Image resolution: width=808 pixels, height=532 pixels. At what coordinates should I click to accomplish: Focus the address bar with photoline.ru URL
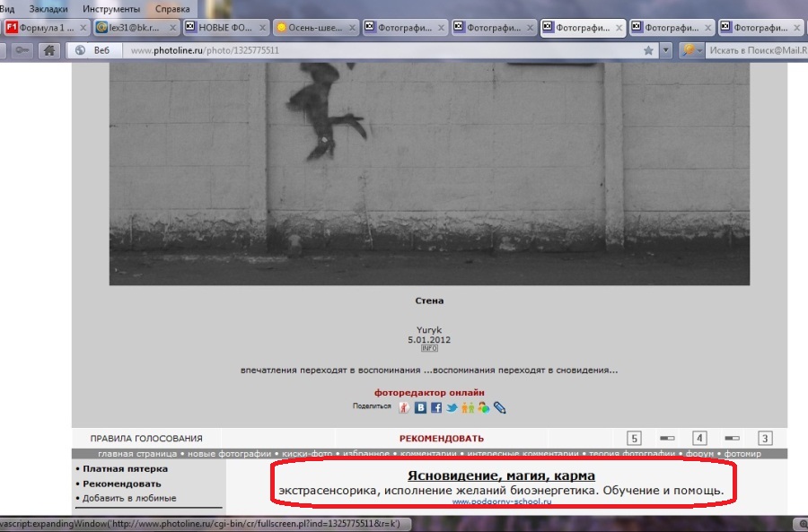tap(382, 50)
